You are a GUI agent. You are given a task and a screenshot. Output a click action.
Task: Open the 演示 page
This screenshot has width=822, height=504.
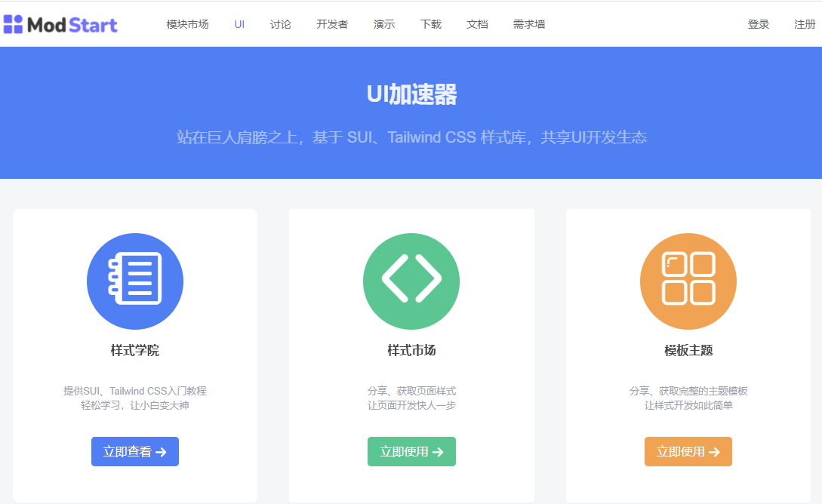pyautogui.click(x=383, y=23)
